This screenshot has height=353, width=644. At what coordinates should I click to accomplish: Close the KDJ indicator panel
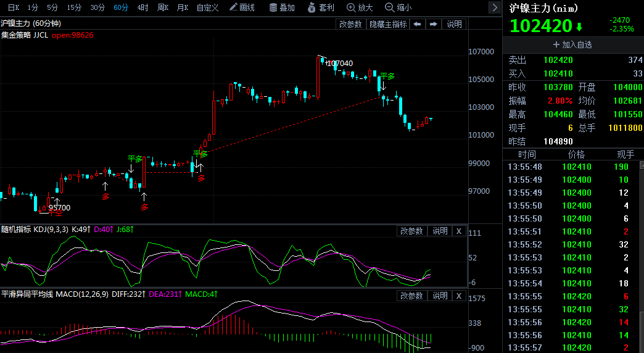pyautogui.click(x=459, y=231)
